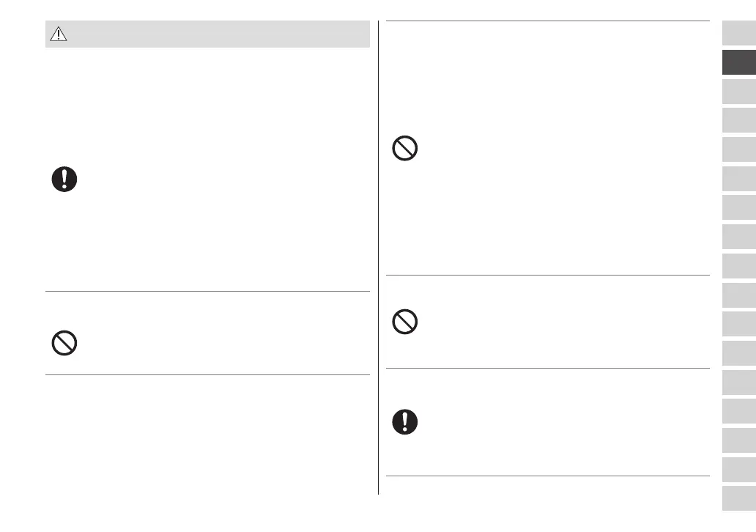Click the warning triangle icon in the header

pos(58,34)
